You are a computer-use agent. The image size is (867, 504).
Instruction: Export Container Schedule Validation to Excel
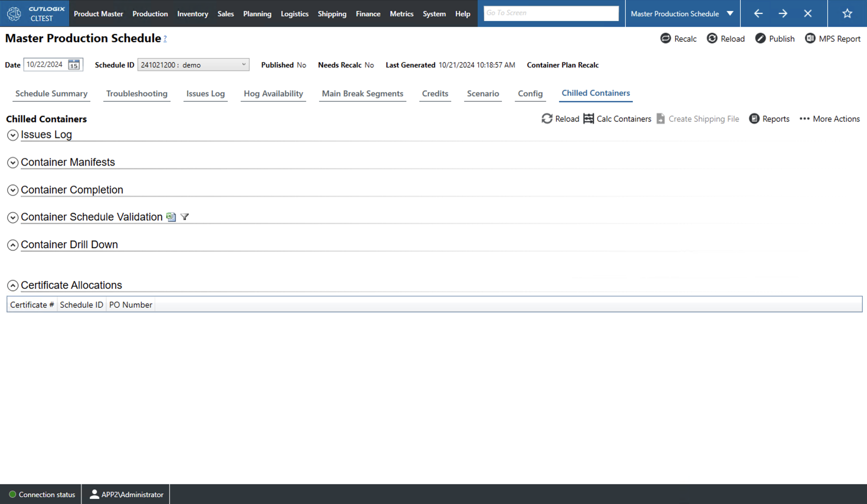click(x=171, y=217)
